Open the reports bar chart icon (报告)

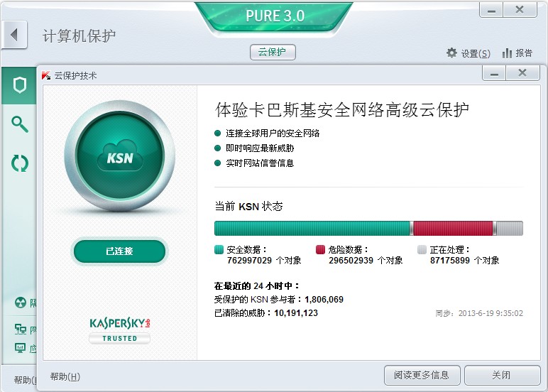[x=508, y=53]
